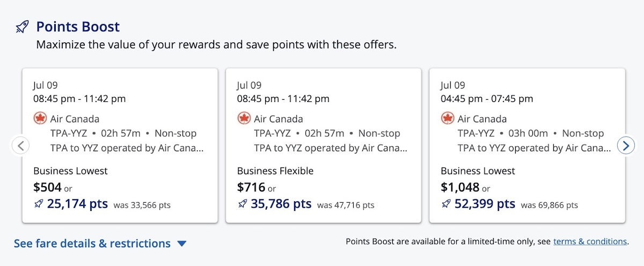Choose the 25,174 pts price option
Image resolution: width=644 pixels, height=266 pixels.
(77, 204)
